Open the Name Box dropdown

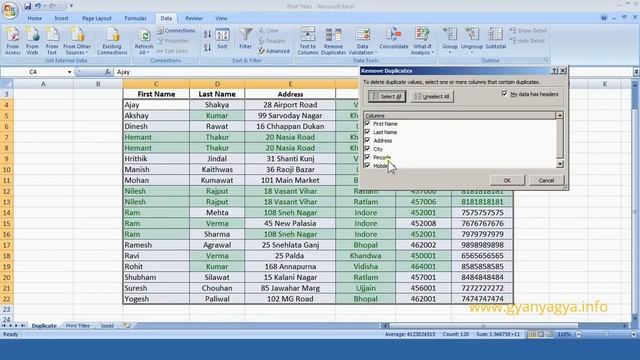(69, 72)
